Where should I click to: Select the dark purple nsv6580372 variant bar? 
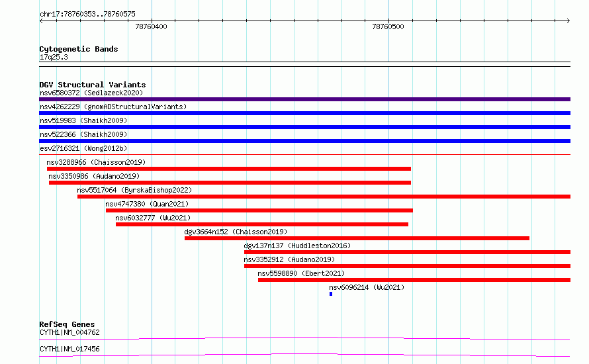(x=304, y=99)
